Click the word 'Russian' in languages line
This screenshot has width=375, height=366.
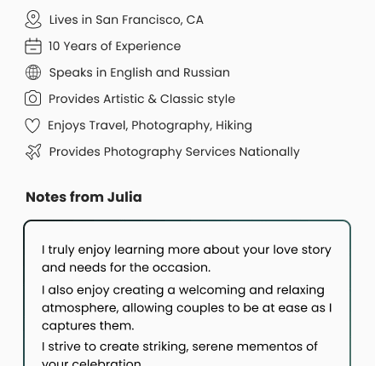(206, 72)
